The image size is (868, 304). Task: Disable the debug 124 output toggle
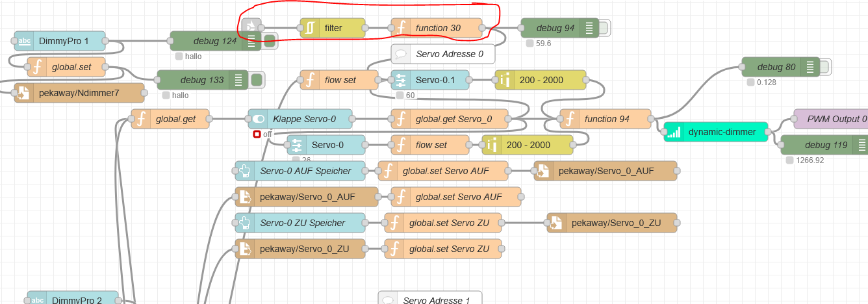pos(268,41)
